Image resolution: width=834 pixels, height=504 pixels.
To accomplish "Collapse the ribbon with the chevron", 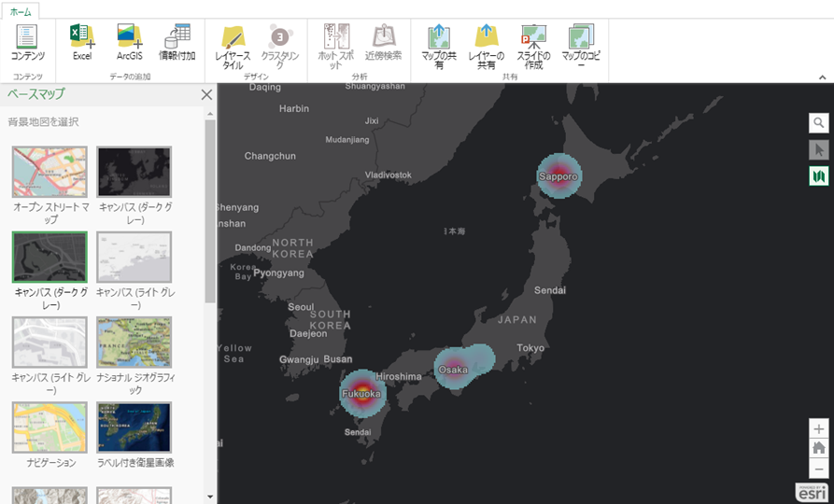I will tap(822, 77).
